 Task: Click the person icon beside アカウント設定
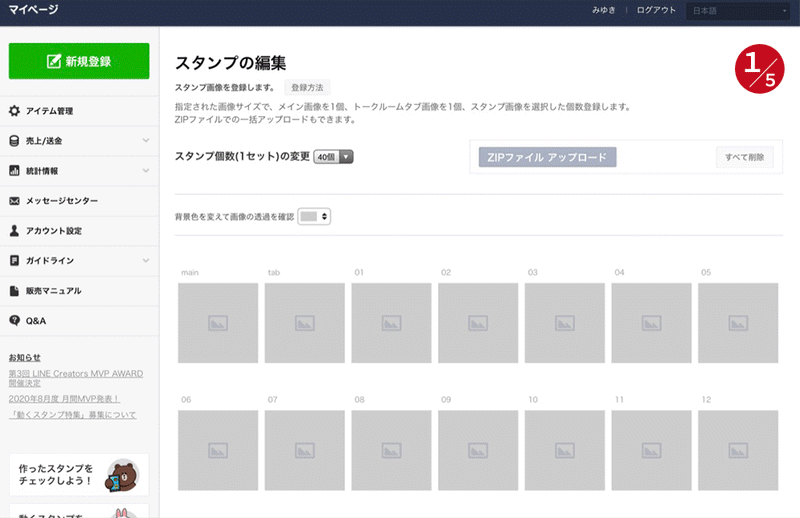14,231
